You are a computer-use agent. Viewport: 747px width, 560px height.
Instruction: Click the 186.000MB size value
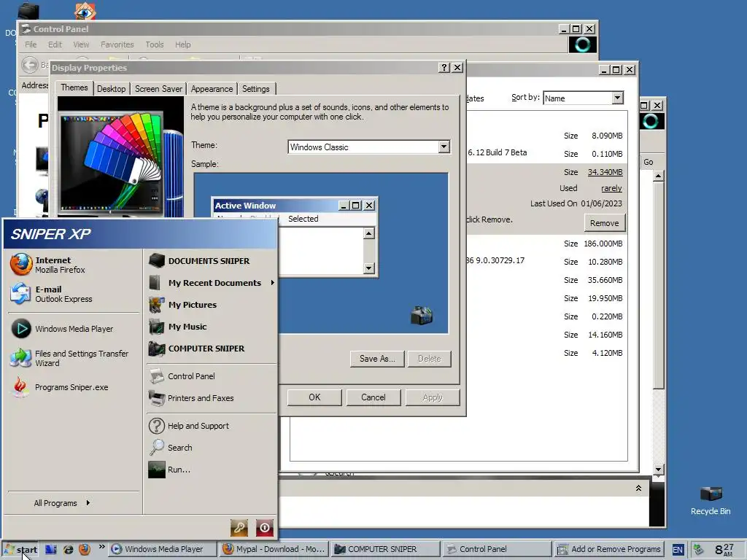603,244
